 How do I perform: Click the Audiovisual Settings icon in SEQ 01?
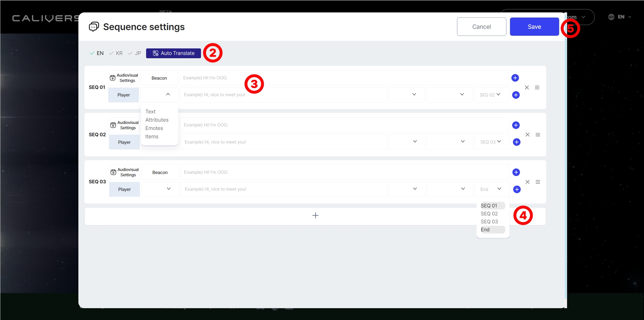113,78
